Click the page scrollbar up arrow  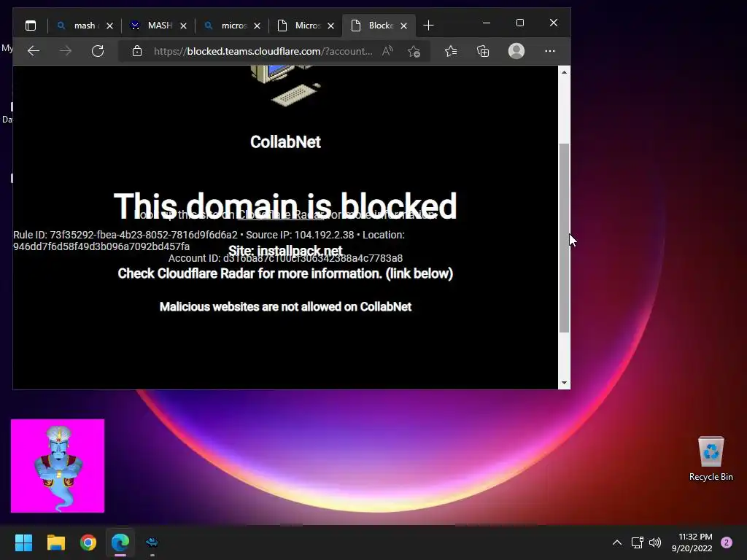pyautogui.click(x=564, y=72)
